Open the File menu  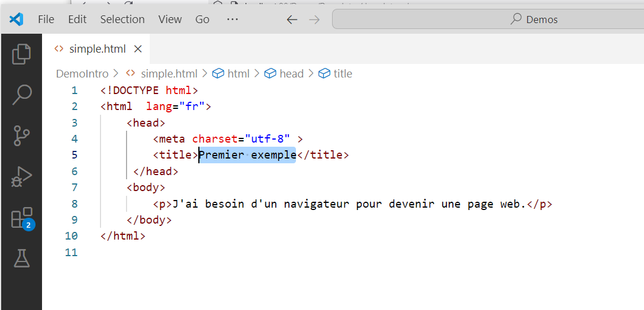coord(46,20)
